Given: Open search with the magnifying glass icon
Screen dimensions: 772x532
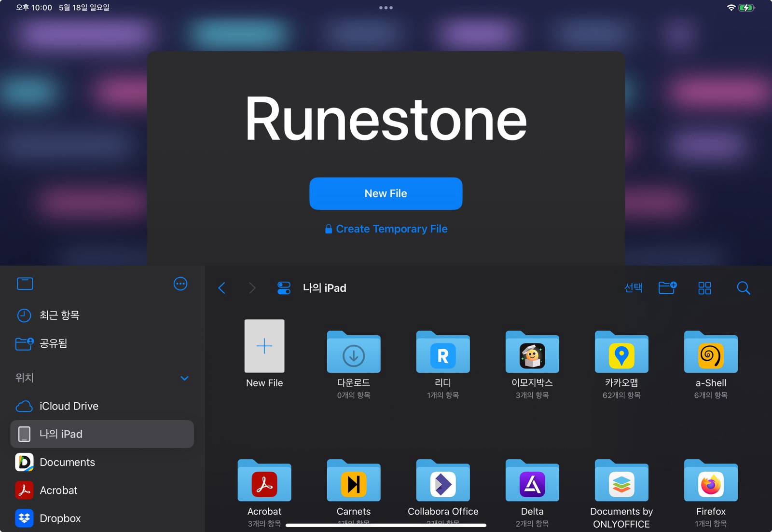Looking at the screenshot, I should 744,288.
